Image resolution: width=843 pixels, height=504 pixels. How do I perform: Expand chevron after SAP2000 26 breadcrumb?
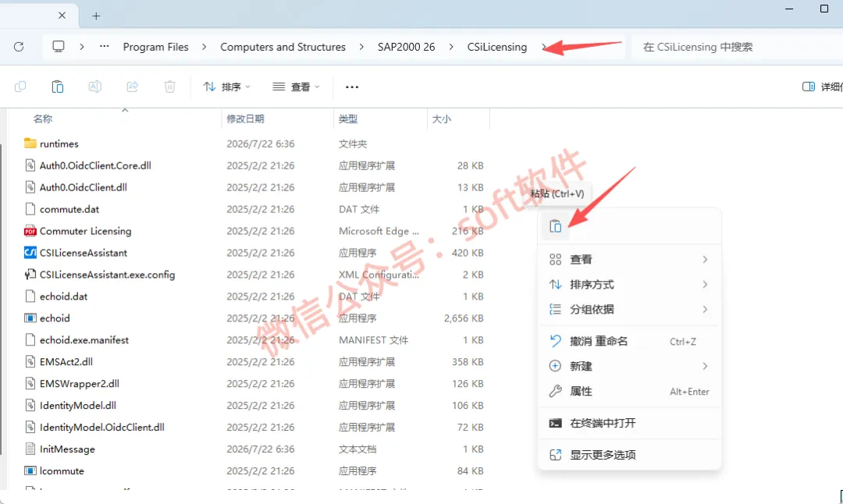click(451, 47)
